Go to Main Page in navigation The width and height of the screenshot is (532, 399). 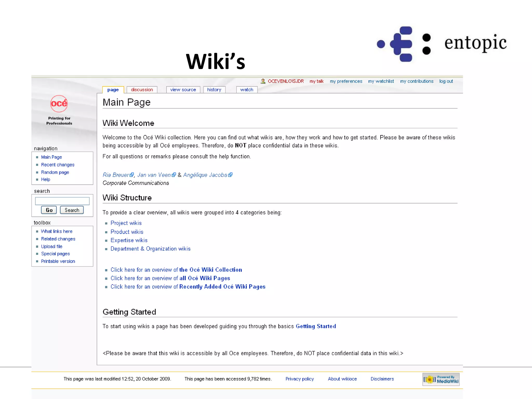51,157
